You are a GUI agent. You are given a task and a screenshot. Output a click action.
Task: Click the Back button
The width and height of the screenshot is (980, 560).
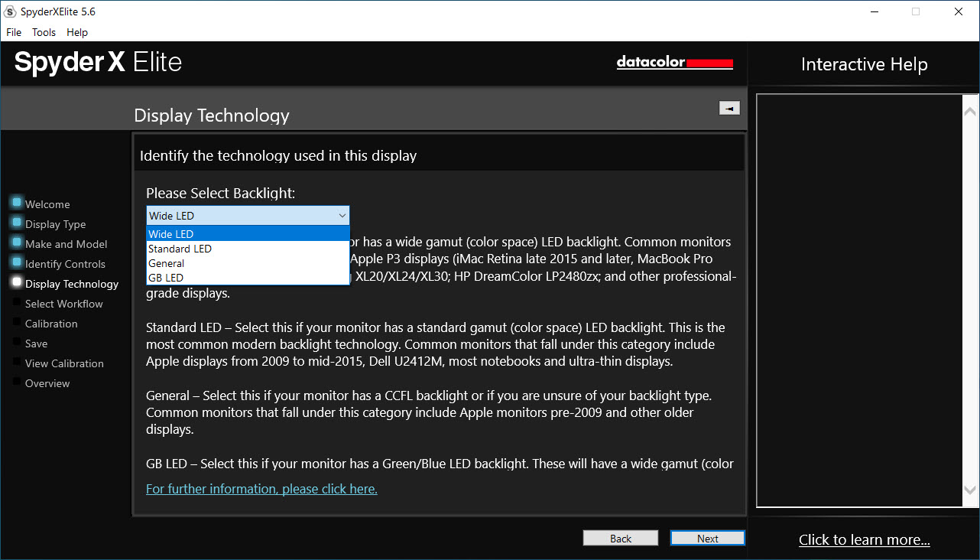point(621,539)
